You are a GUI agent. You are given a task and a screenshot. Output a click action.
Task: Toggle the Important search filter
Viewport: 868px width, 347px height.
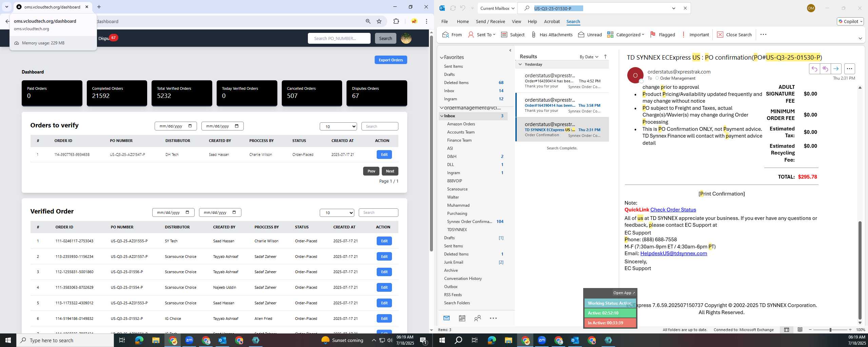coord(695,35)
